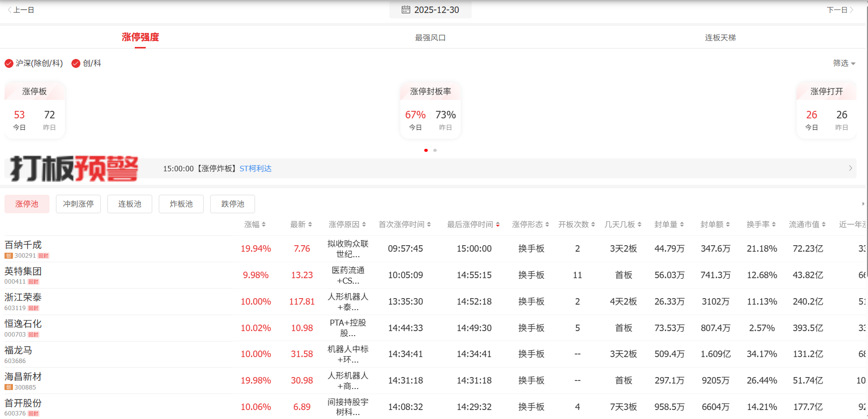The image size is (868, 419).
Task: Select the 炸板池 button
Action: (x=181, y=204)
